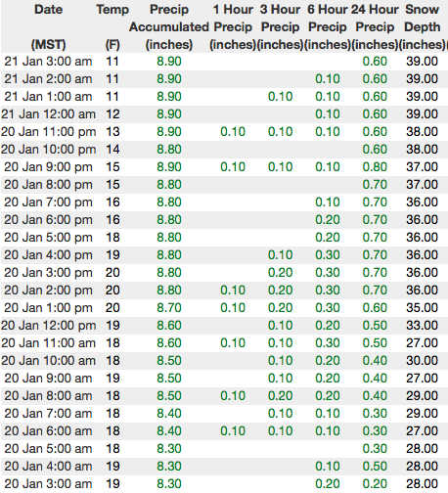This screenshot has width=448, height=493.
Task: Click the Precip Accumulated column header
Action: [169, 26]
